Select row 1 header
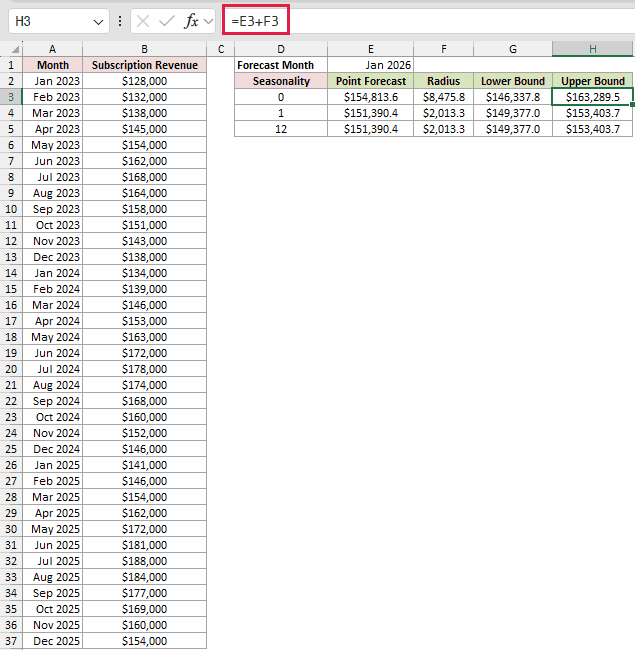The height and width of the screenshot is (650, 635). coord(11,65)
